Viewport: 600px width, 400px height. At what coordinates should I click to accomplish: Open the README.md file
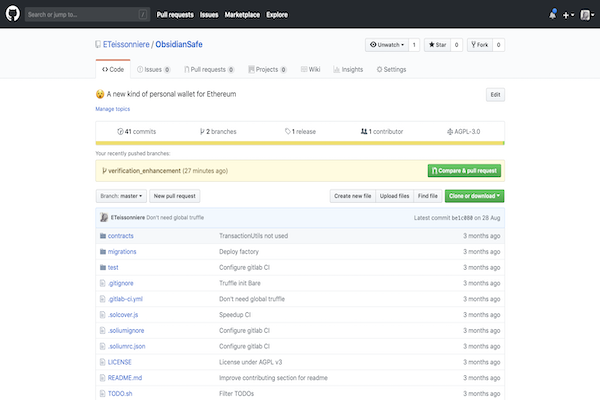pyautogui.click(x=125, y=378)
